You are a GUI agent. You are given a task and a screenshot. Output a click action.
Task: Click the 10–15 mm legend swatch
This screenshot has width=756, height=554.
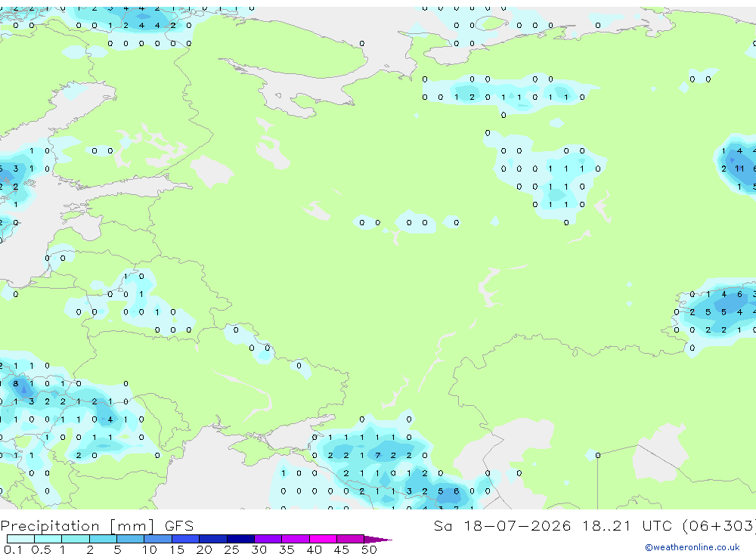(x=158, y=539)
